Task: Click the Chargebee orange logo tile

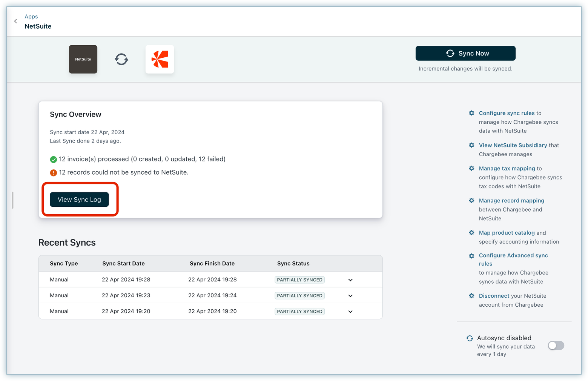Action: click(160, 59)
